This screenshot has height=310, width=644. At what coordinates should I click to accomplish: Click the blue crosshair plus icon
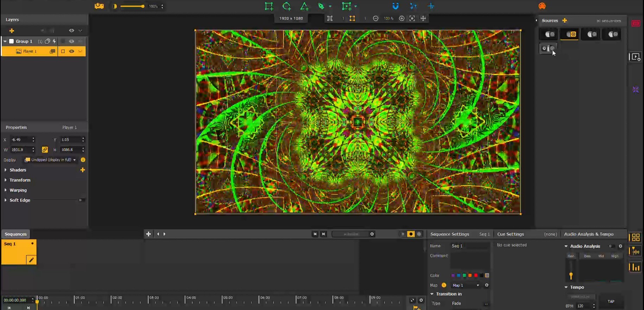coord(431,6)
